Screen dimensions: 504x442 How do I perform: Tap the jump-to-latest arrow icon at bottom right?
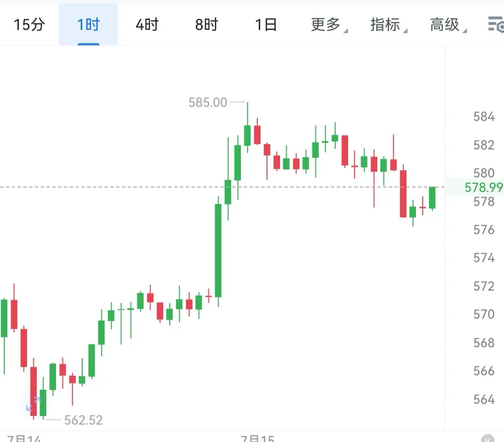[x=487, y=439]
